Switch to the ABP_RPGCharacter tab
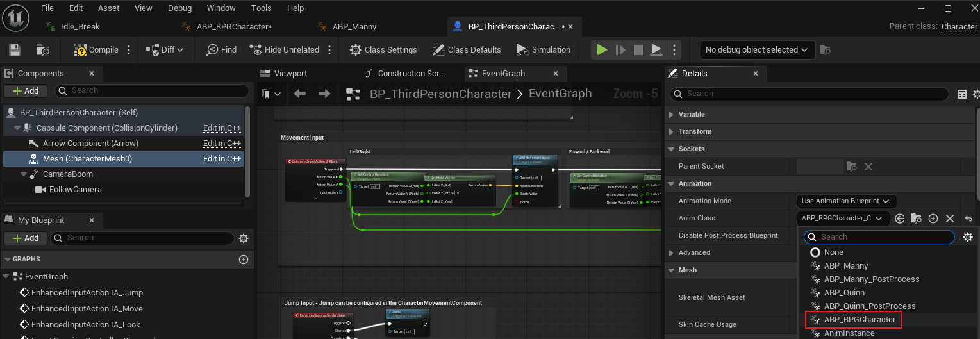Image resolution: width=980 pixels, height=339 pixels. point(234,27)
